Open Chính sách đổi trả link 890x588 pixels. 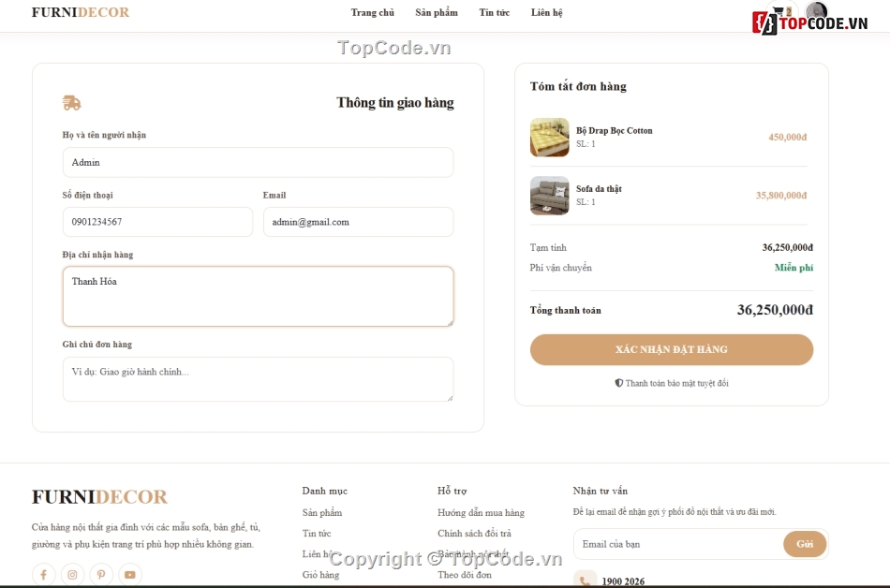tap(474, 533)
